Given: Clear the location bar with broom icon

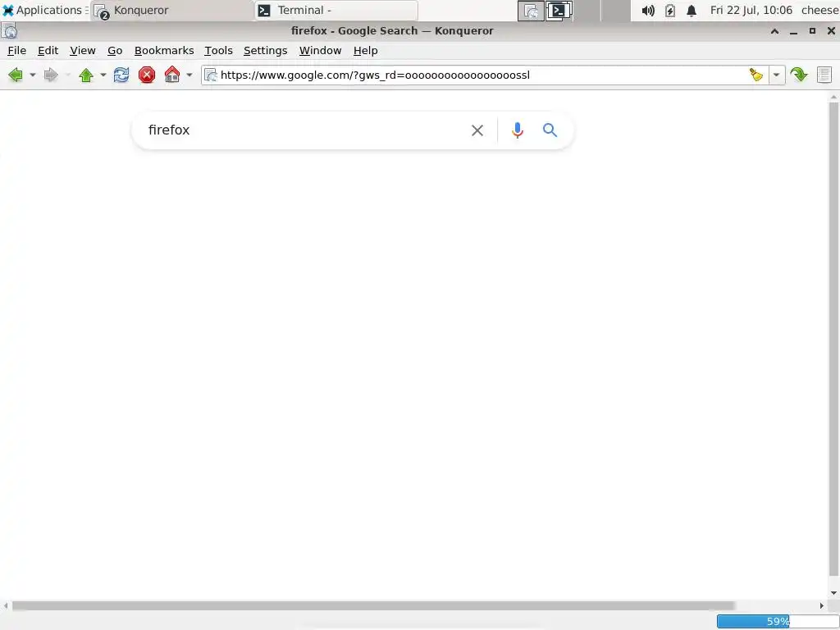Looking at the screenshot, I should (x=756, y=75).
